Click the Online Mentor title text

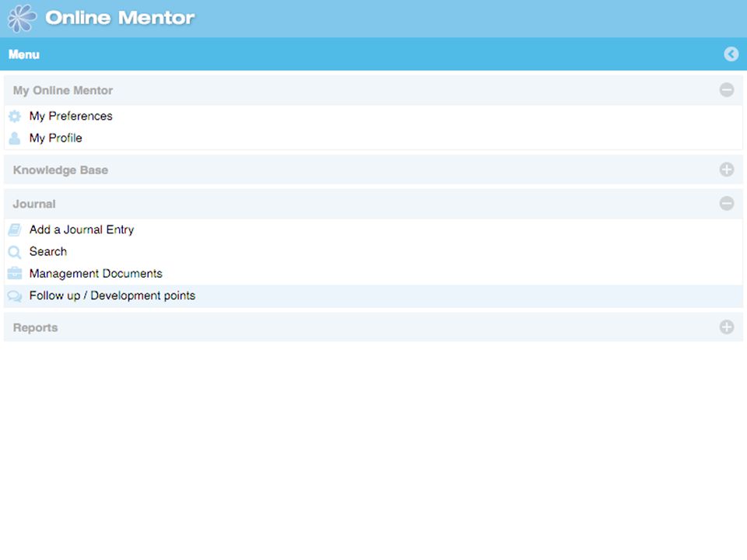pyautogui.click(x=120, y=18)
